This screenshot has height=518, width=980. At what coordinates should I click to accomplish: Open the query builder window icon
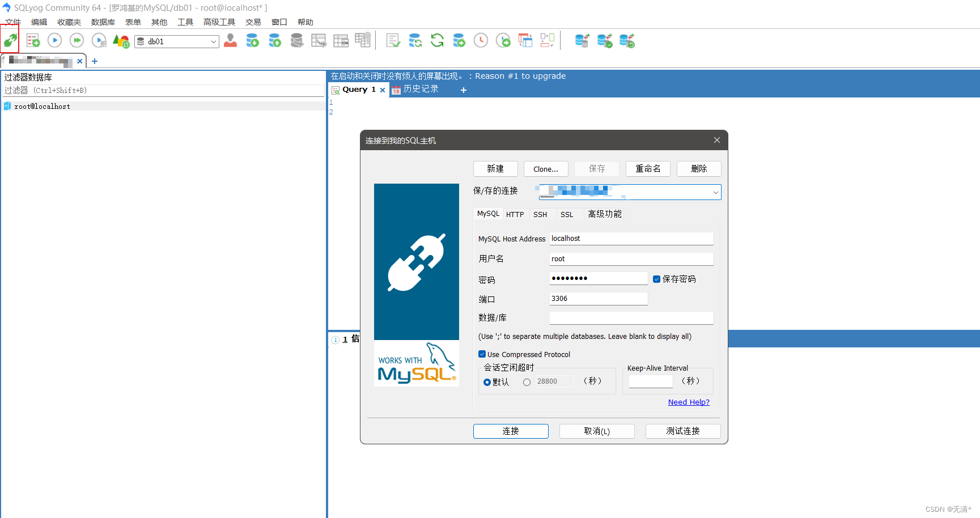pyautogui.click(x=525, y=40)
